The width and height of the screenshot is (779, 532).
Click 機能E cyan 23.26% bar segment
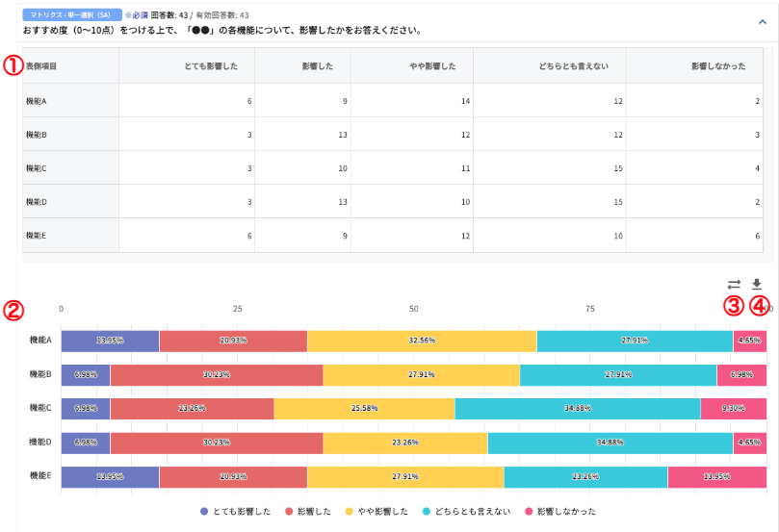coord(585,476)
